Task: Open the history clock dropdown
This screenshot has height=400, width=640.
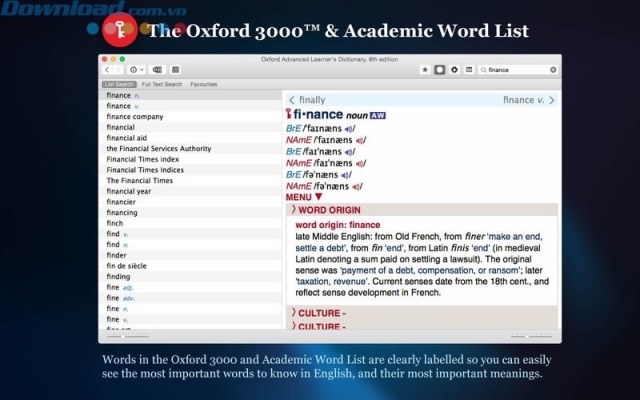Action: 136,70
